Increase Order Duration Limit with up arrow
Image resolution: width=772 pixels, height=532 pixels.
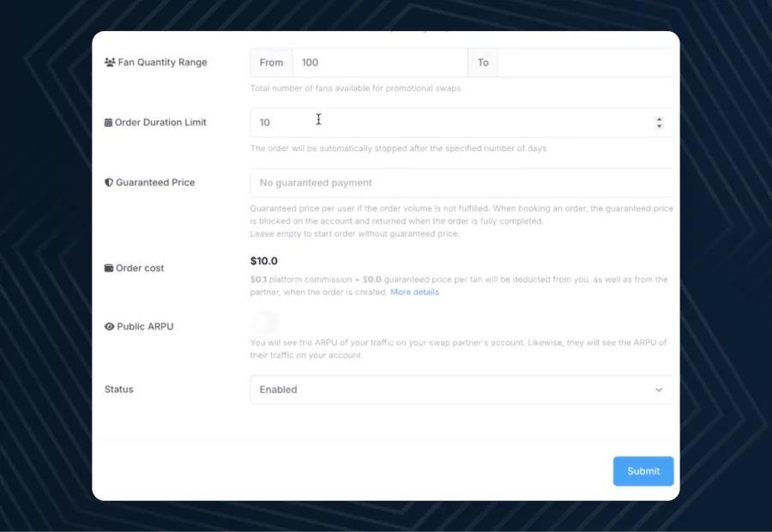(x=659, y=119)
